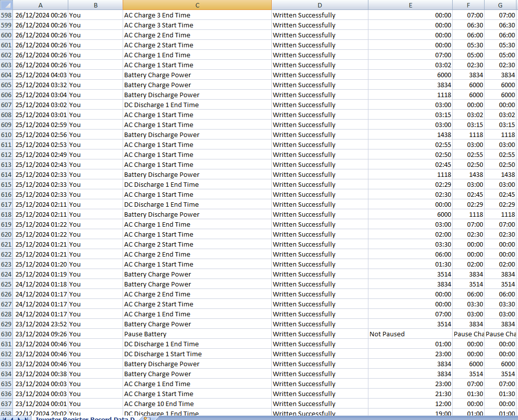
Task: Select row header 604
Action: (x=6, y=75)
